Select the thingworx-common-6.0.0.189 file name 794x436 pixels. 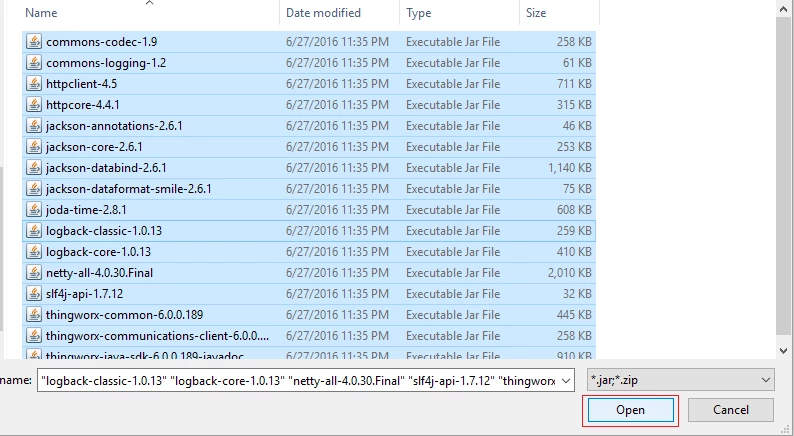[x=124, y=315]
